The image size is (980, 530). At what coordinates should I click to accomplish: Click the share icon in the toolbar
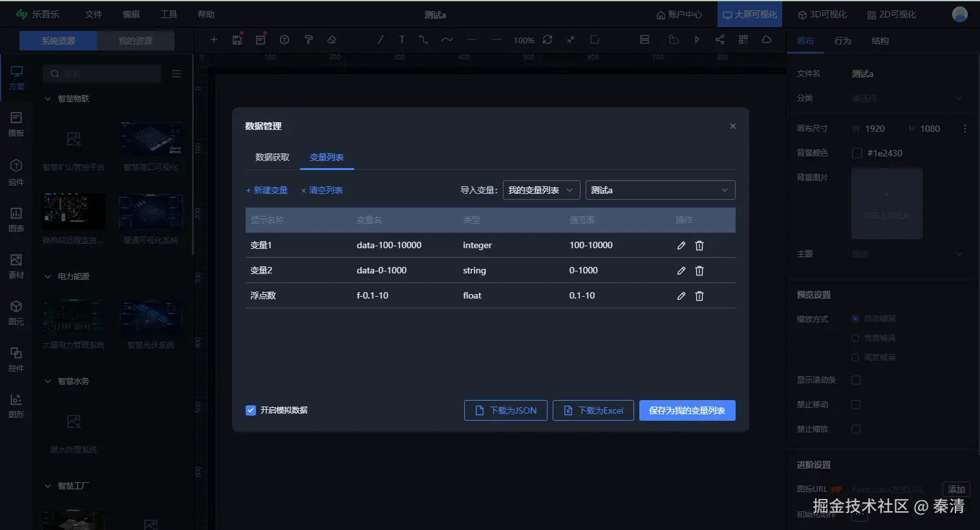pyautogui.click(x=719, y=40)
